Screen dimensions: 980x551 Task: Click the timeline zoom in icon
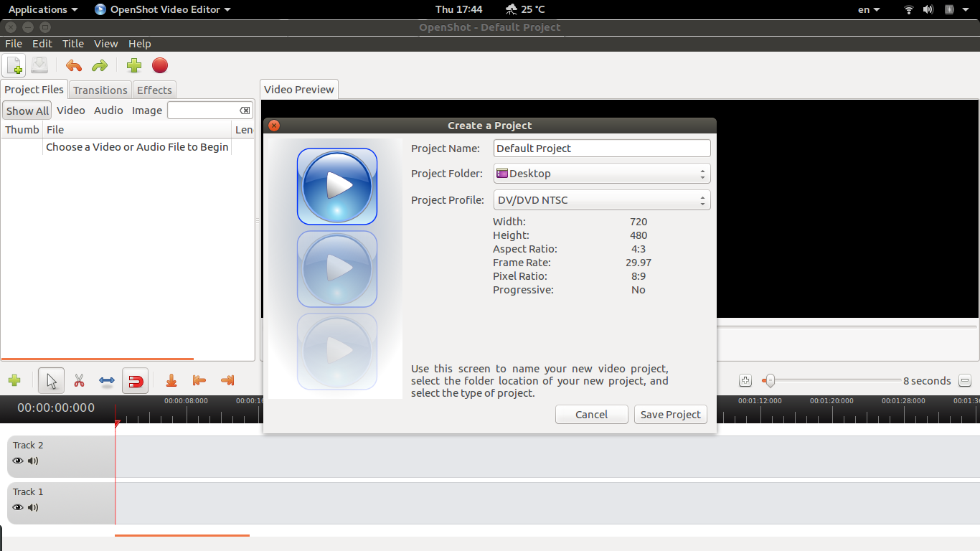(745, 381)
